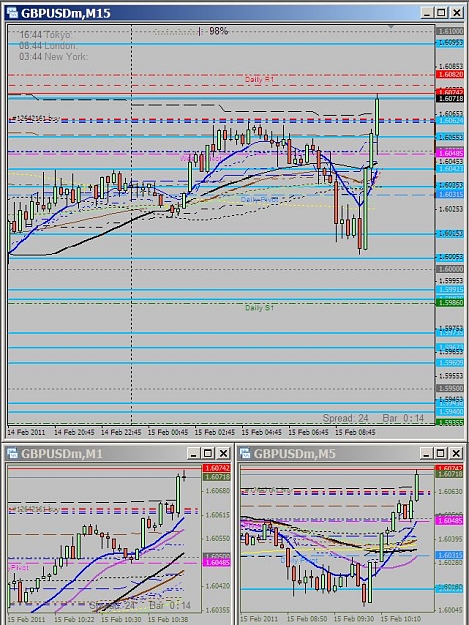The width and height of the screenshot is (469, 625).
Task: Click the 1.60423 price tag on M15
Action: coord(450,169)
